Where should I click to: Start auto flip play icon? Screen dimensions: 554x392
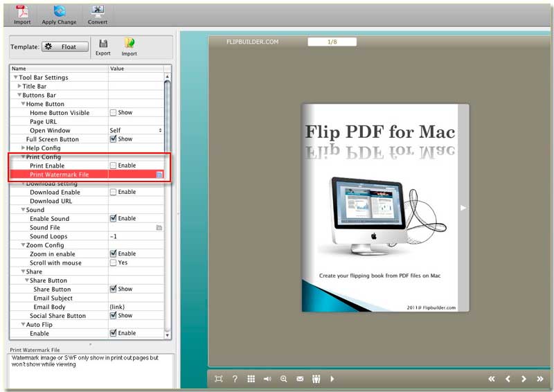coord(332,379)
